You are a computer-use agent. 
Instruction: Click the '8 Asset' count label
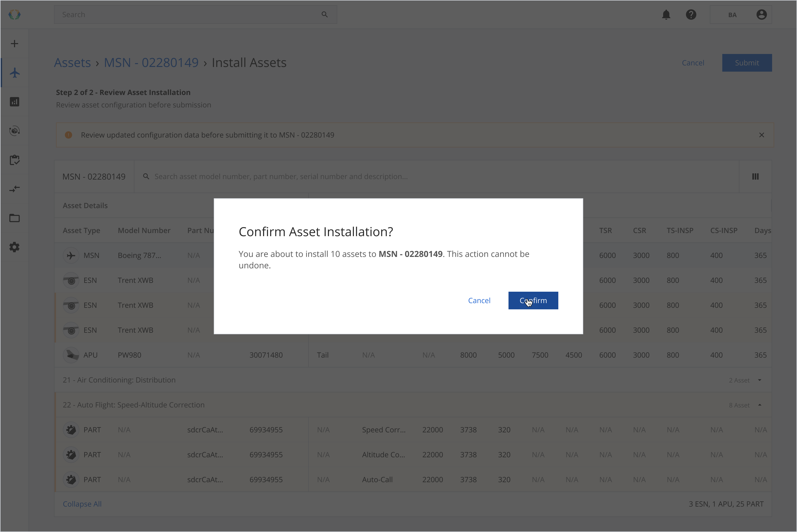739,405
